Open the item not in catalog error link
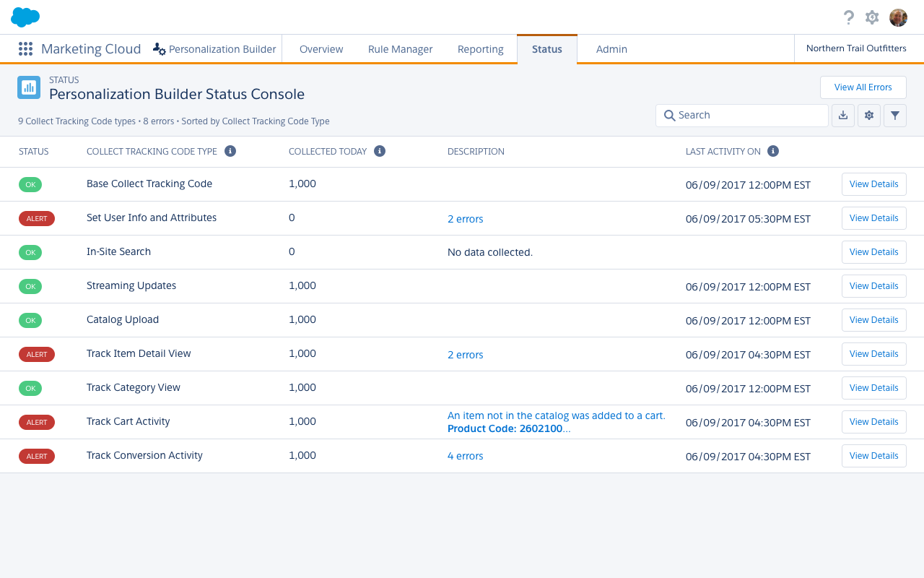Viewport: 924px width, 578px height. pyautogui.click(x=556, y=422)
